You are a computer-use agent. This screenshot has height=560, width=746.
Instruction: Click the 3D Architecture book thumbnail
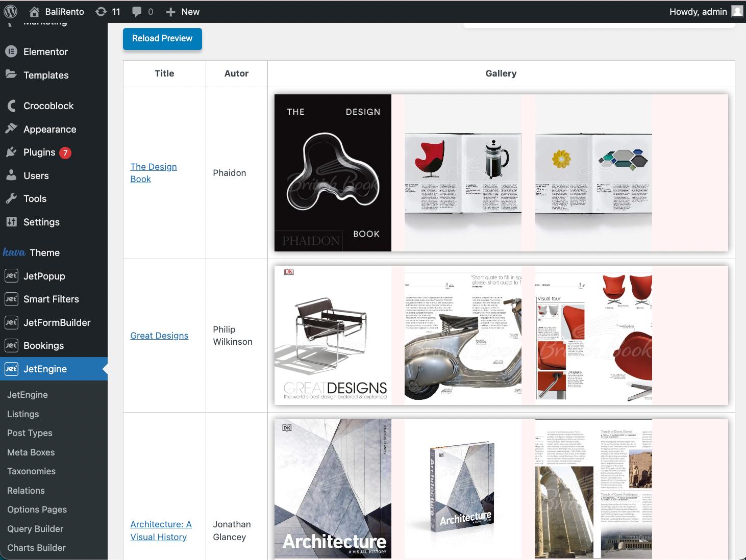point(463,490)
